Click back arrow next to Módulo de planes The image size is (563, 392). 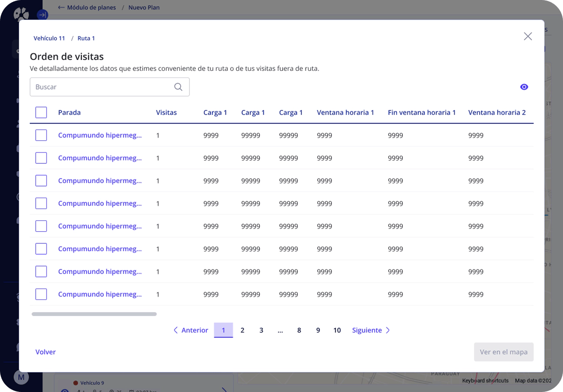tap(61, 7)
